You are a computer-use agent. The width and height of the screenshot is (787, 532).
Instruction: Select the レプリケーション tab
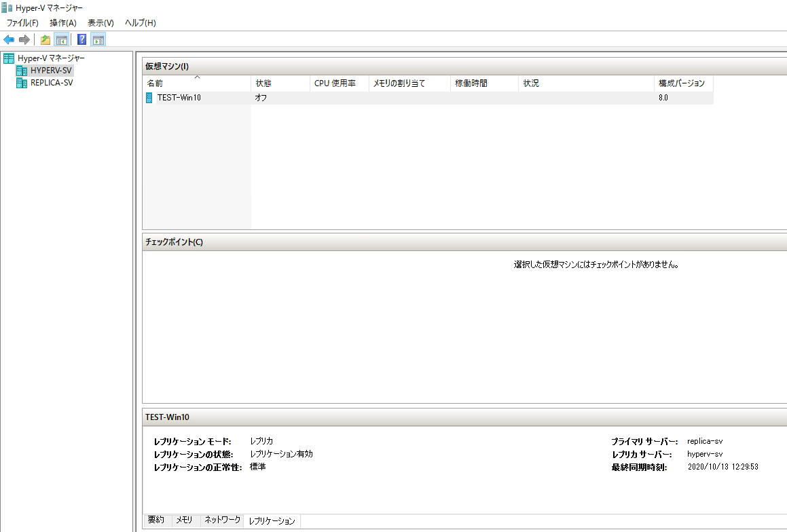(272, 521)
